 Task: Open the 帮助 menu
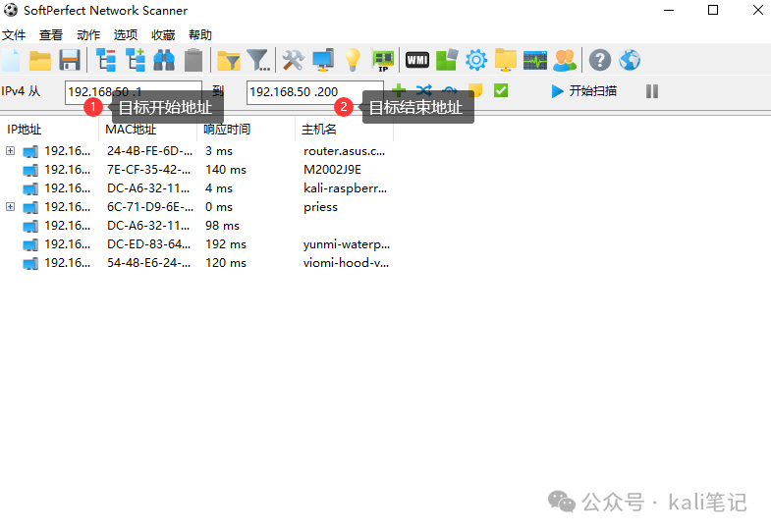[200, 35]
